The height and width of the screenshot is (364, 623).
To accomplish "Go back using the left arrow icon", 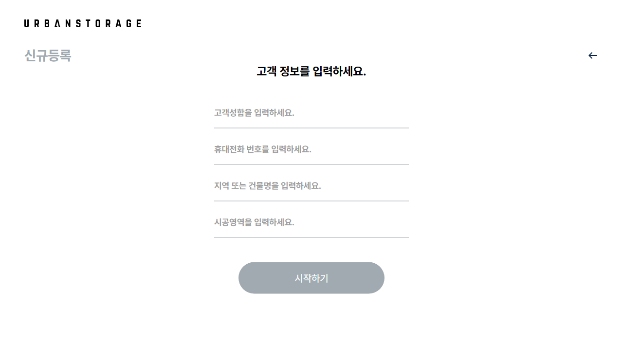I will 592,55.
